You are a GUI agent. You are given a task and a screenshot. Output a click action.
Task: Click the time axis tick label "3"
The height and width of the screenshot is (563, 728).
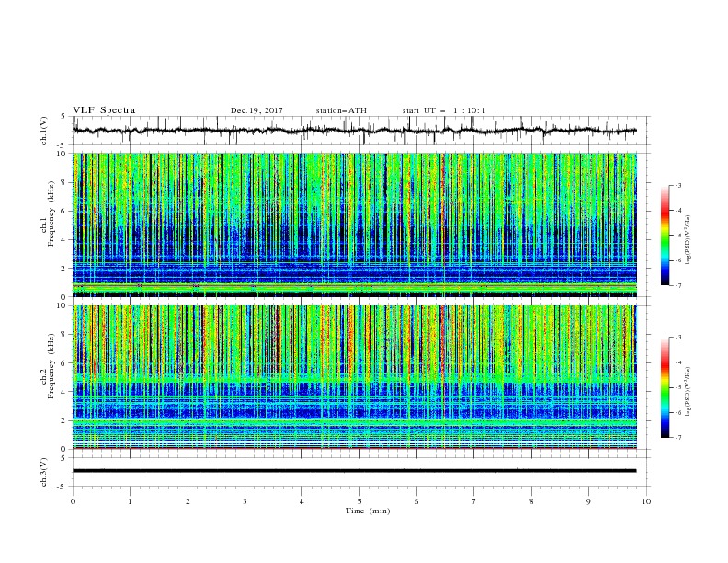coord(245,501)
